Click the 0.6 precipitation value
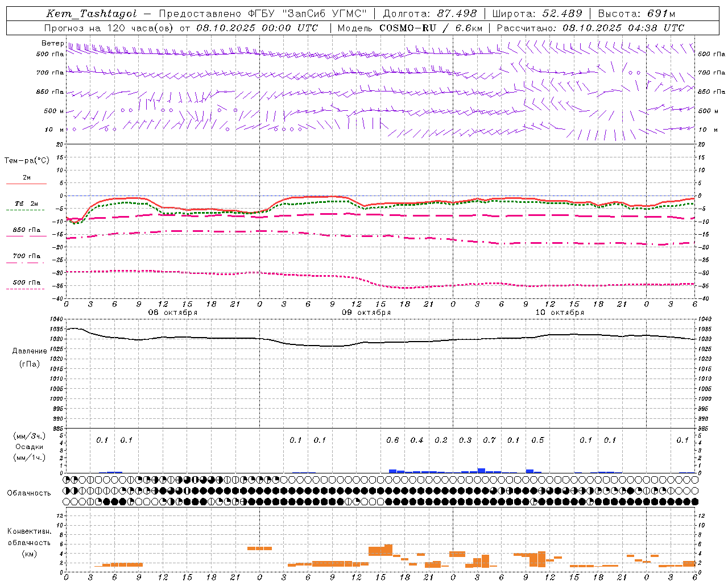The image size is (728, 582). 392,440
